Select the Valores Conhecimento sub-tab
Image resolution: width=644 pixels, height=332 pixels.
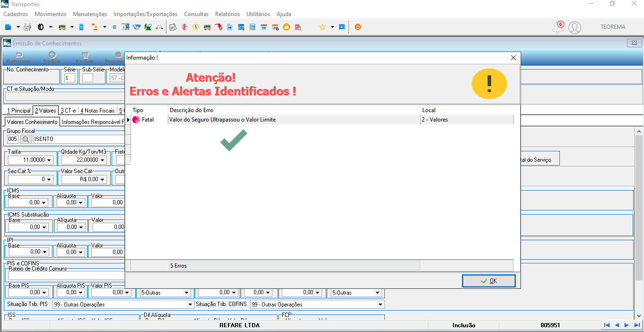coord(32,122)
